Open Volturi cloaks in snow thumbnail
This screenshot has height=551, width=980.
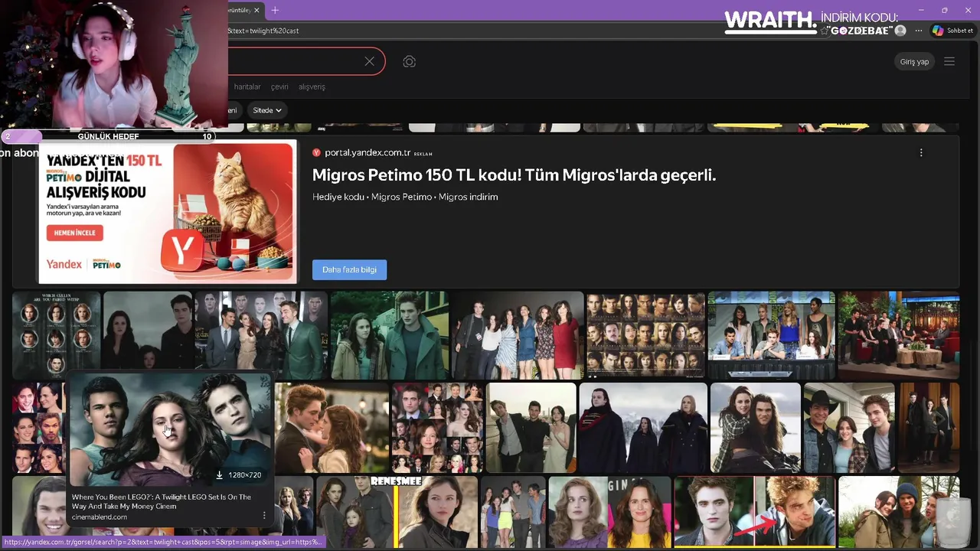click(x=643, y=428)
